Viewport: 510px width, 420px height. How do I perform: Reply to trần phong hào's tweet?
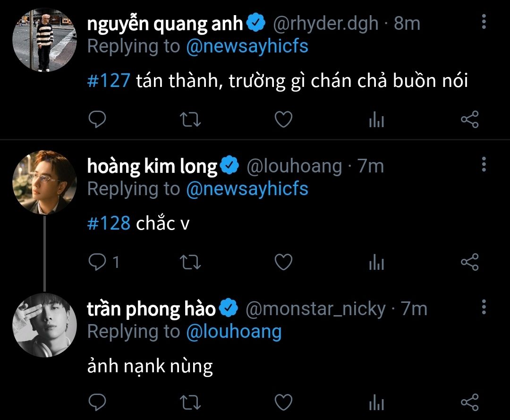point(97,403)
